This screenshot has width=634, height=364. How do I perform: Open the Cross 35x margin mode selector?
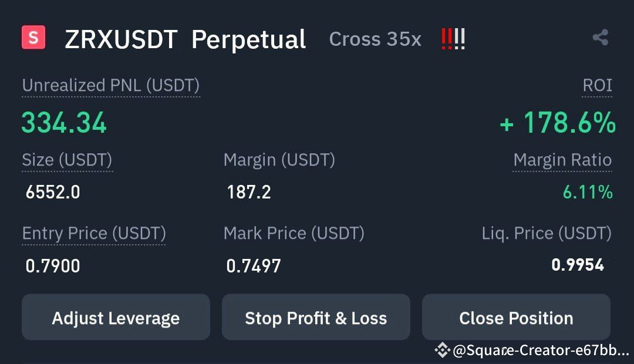click(x=375, y=39)
